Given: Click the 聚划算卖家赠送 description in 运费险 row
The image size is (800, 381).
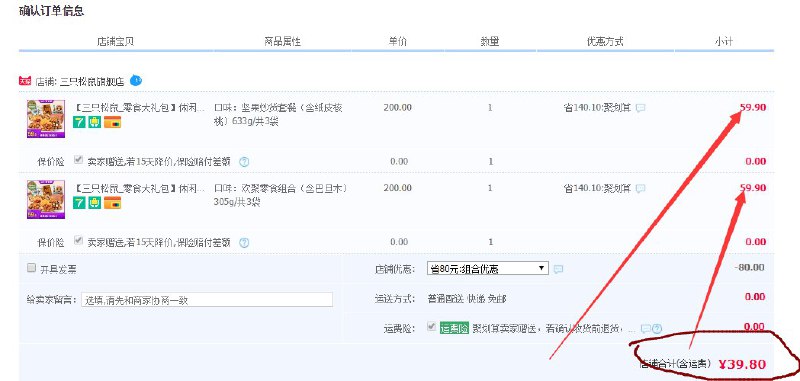Looking at the screenshot, I should click(x=555, y=328).
